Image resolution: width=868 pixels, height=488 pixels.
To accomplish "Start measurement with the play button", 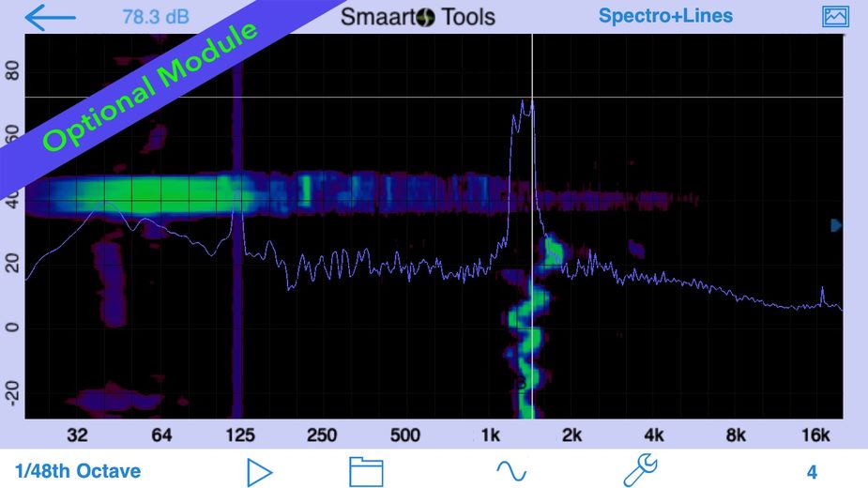I will (260, 472).
